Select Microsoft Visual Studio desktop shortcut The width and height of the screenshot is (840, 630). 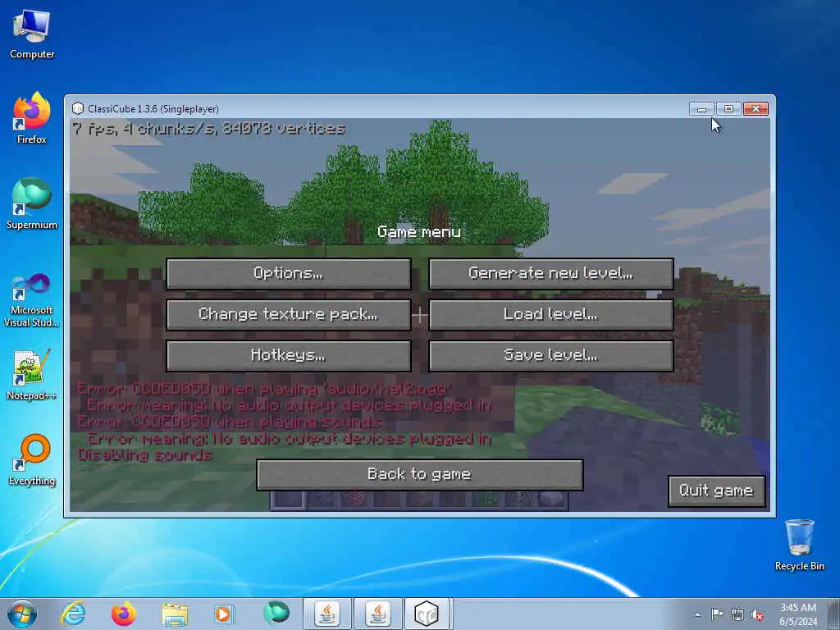coord(32,300)
